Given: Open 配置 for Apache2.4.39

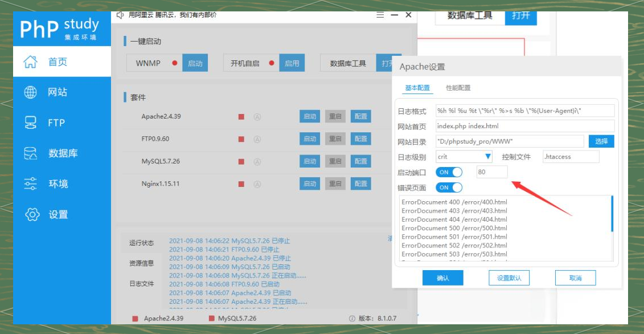Looking at the screenshot, I should [x=360, y=116].
